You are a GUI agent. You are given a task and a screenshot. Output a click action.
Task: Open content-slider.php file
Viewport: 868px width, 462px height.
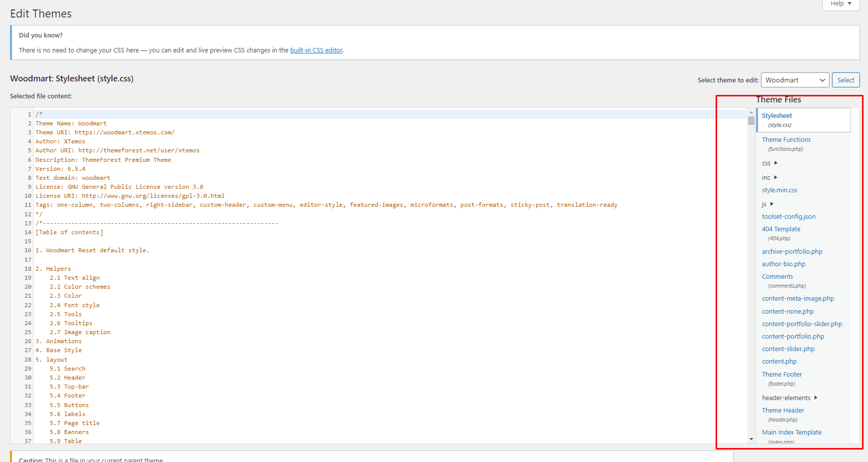788,349
